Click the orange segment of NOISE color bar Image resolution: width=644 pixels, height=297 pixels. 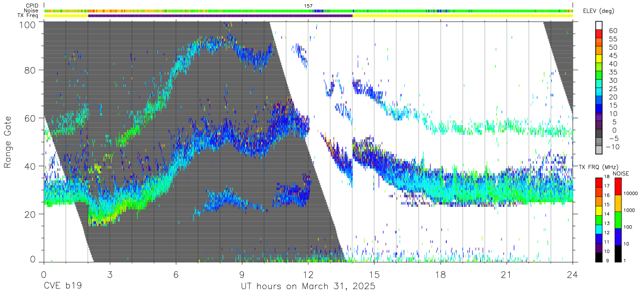[618, 203]
